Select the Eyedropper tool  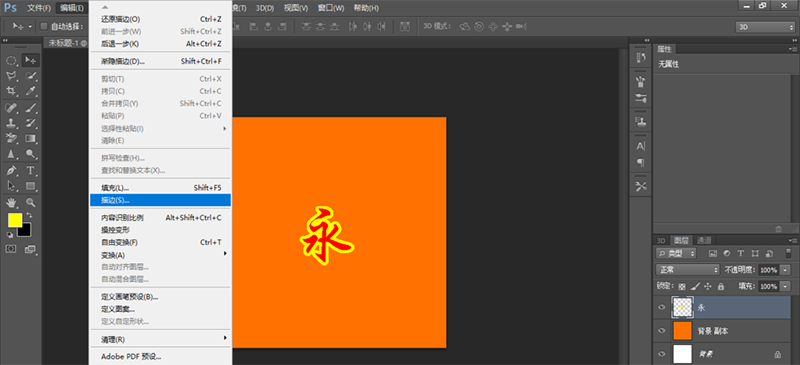[31, 91]
